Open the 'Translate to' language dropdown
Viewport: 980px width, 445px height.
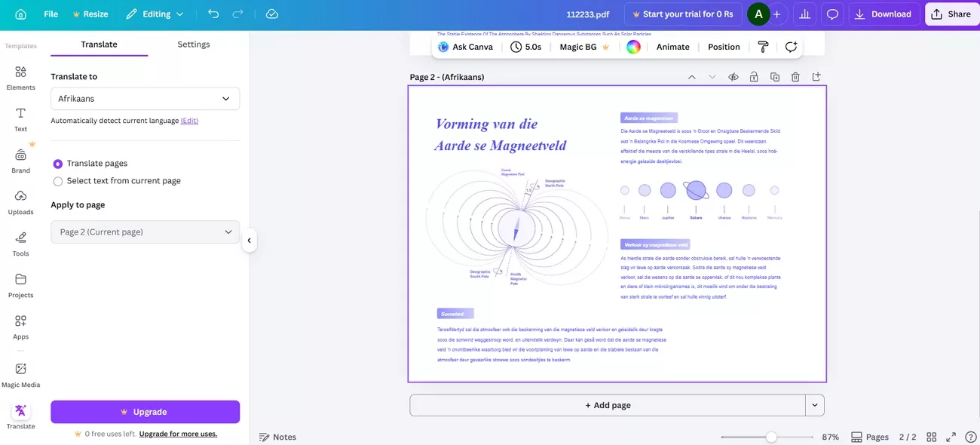(x=145, y=98)
